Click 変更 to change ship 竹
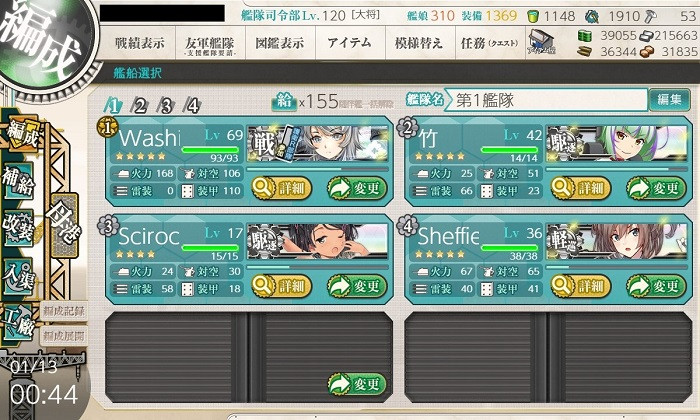The width and height of the screenshot is (700, 420). pos(656,188)
